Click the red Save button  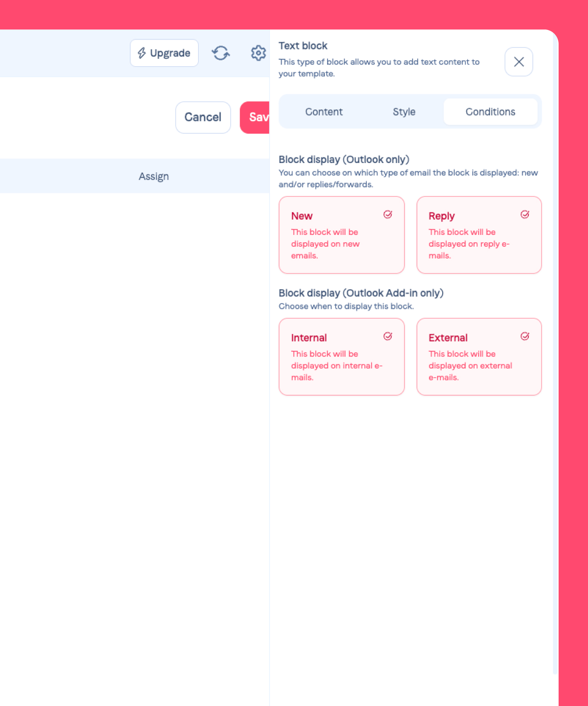pos(255,117)
